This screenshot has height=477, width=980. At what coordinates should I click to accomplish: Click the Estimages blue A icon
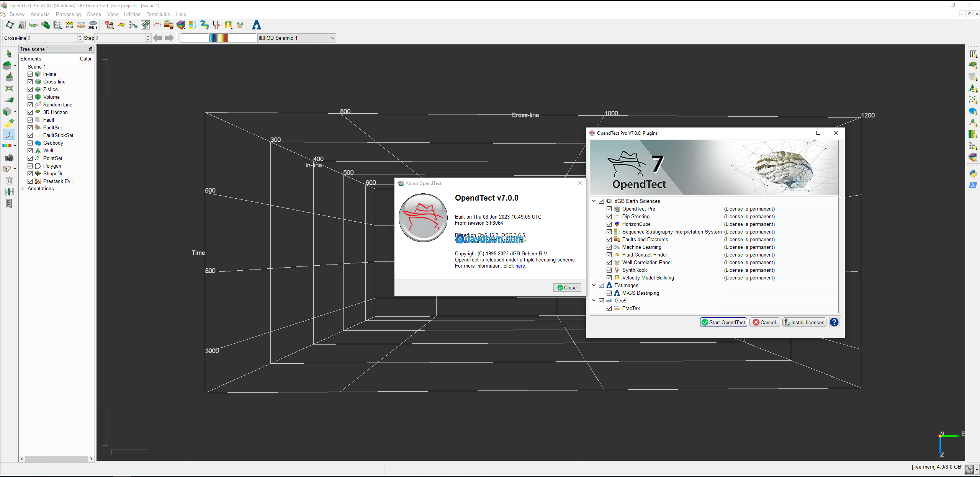tap(257, 25)
